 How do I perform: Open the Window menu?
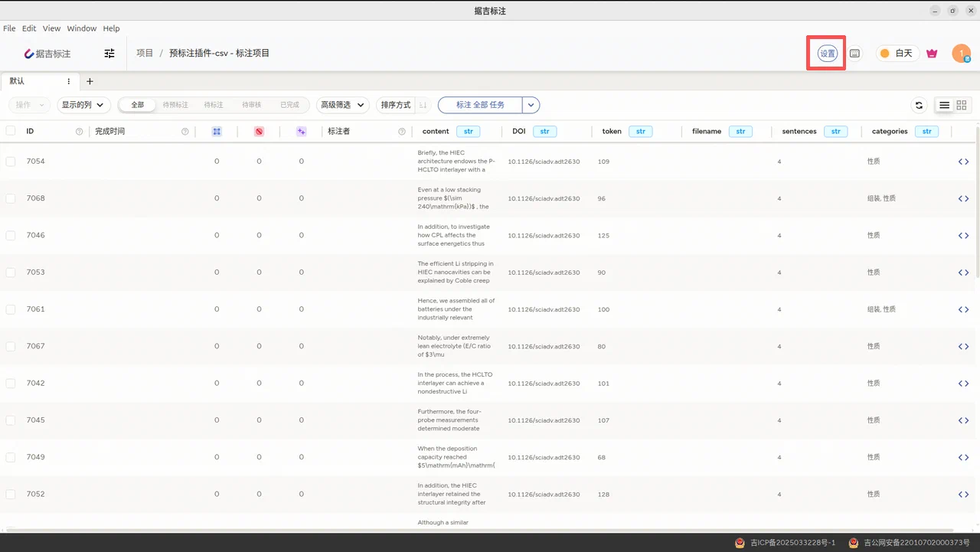82,28
